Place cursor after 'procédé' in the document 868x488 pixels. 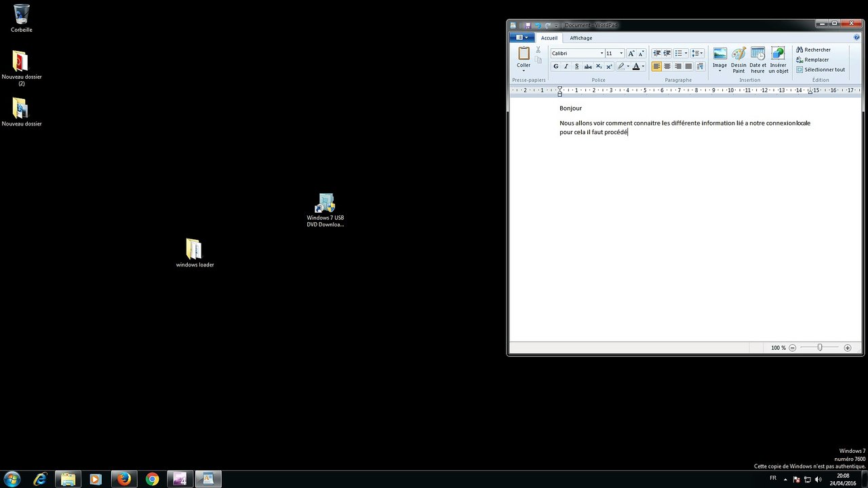click(629, 132)
